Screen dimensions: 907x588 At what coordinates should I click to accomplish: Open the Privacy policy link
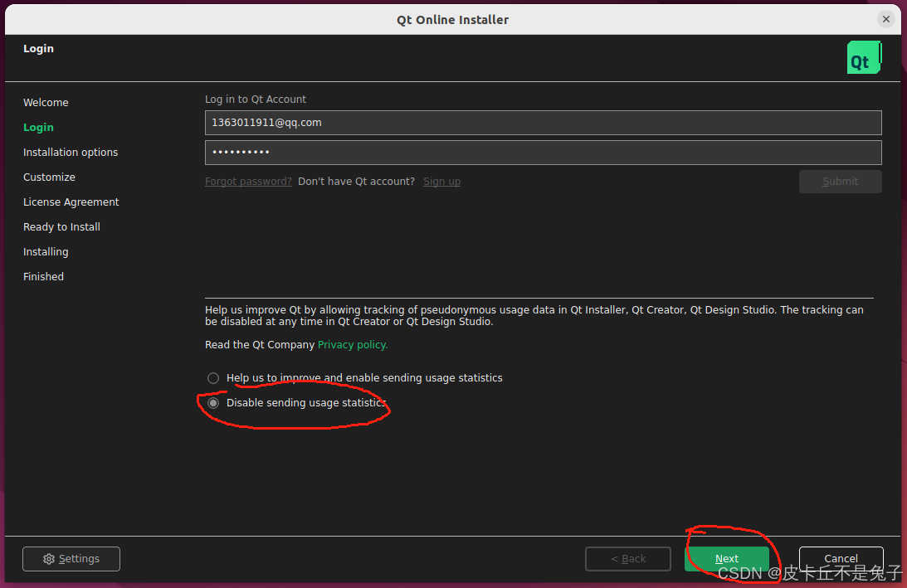pos(353,345)
